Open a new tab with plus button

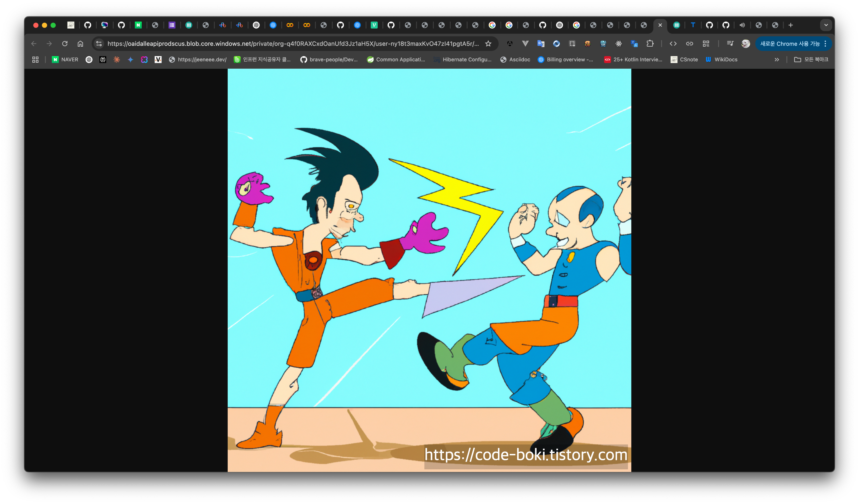tap(791, 25)
